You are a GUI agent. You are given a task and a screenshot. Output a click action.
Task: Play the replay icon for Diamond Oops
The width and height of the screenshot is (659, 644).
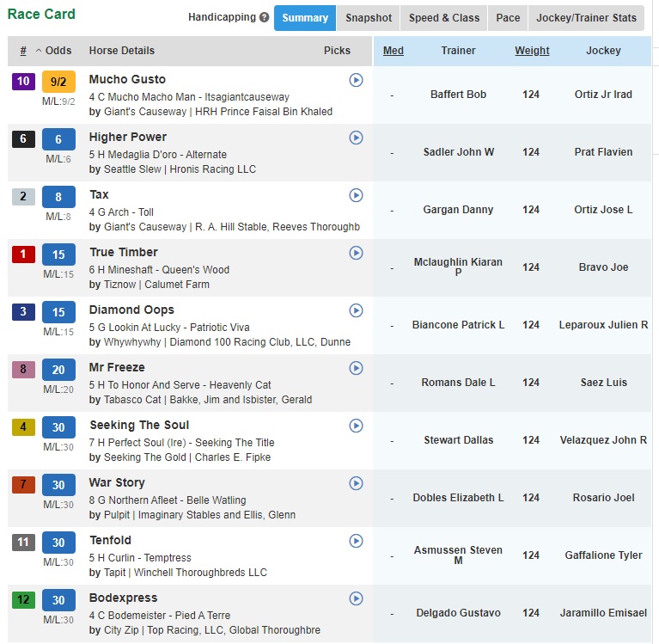click(356, 310)
